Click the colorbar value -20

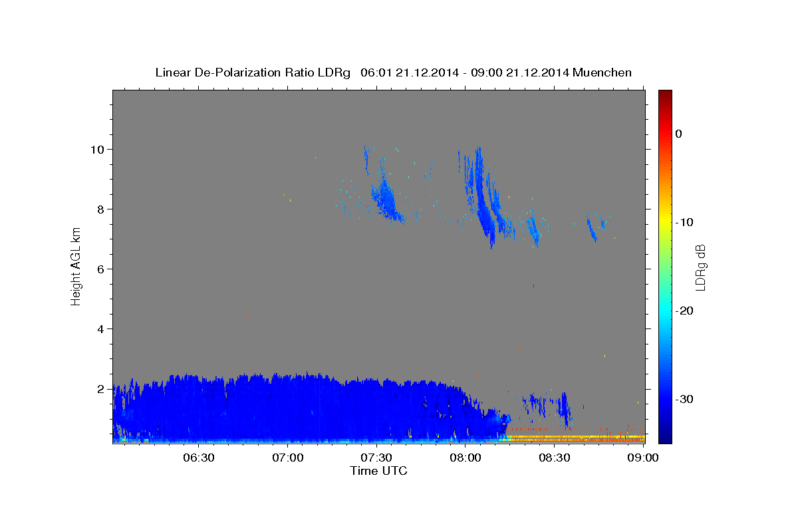(x=684, y=311)
